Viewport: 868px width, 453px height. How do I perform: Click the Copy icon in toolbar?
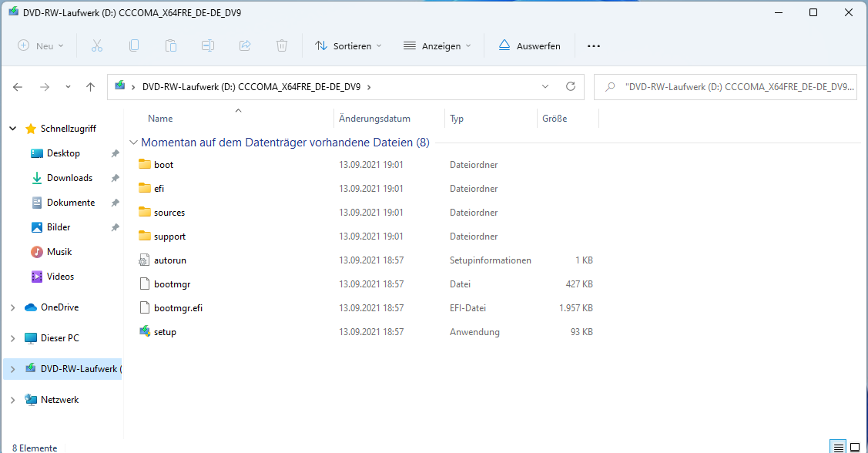pyautogui.click(x=134, y=46)
